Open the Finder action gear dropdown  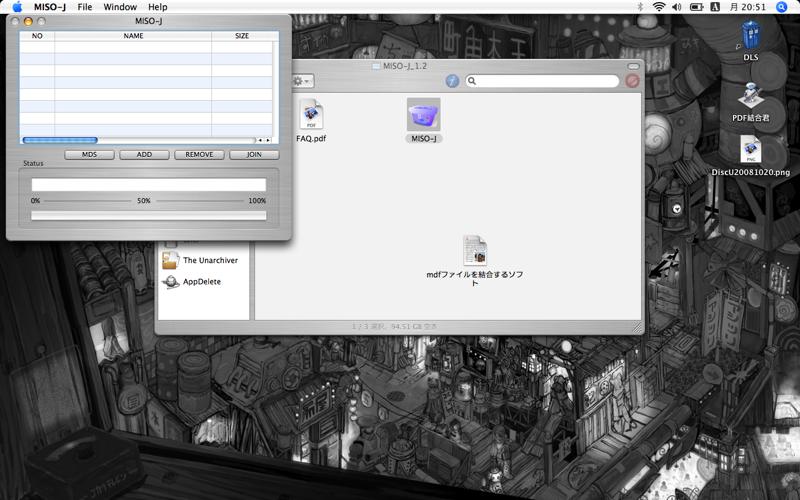tap(302, 81)
